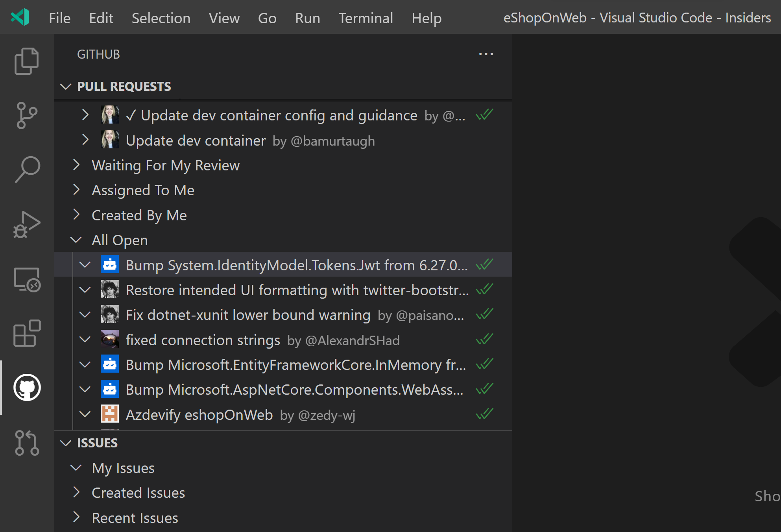
Task: Click bamurtaugh's avatar on Update dev container
Action: point(110,140)
